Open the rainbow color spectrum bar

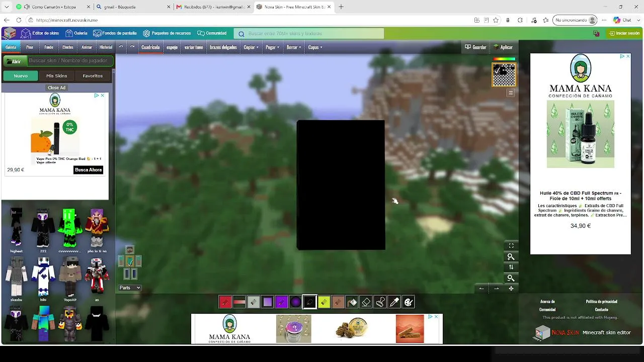[x=504, y=59]
